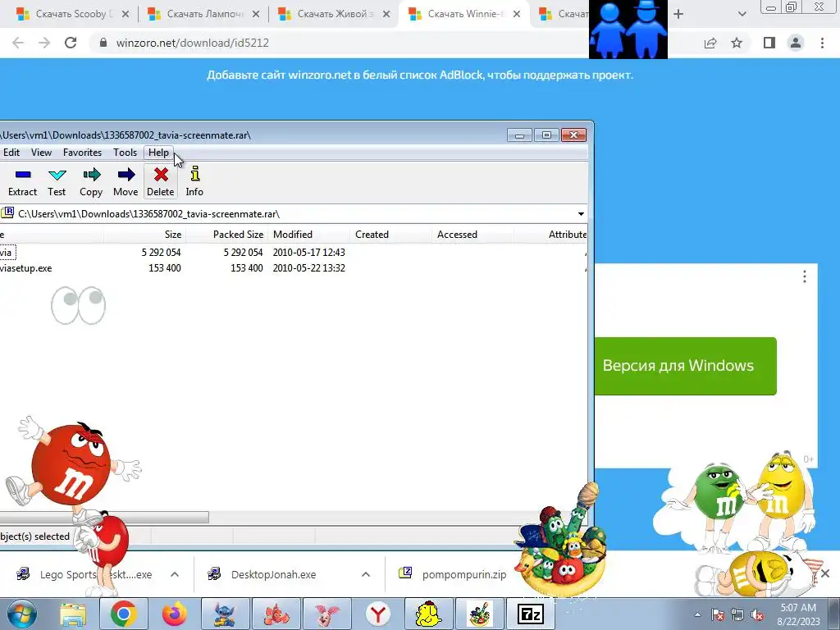
Task: Open a new browser tab
Action: pos(678,15)
